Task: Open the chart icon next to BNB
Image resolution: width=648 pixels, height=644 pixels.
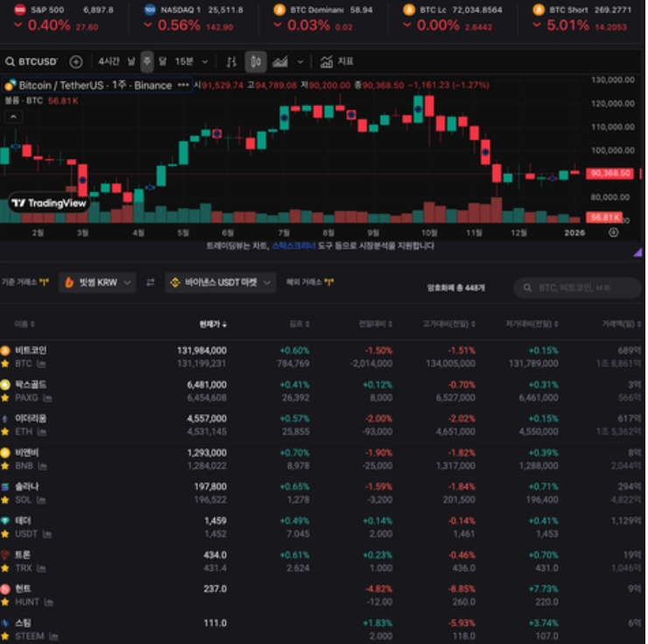Action: (43, 466)
